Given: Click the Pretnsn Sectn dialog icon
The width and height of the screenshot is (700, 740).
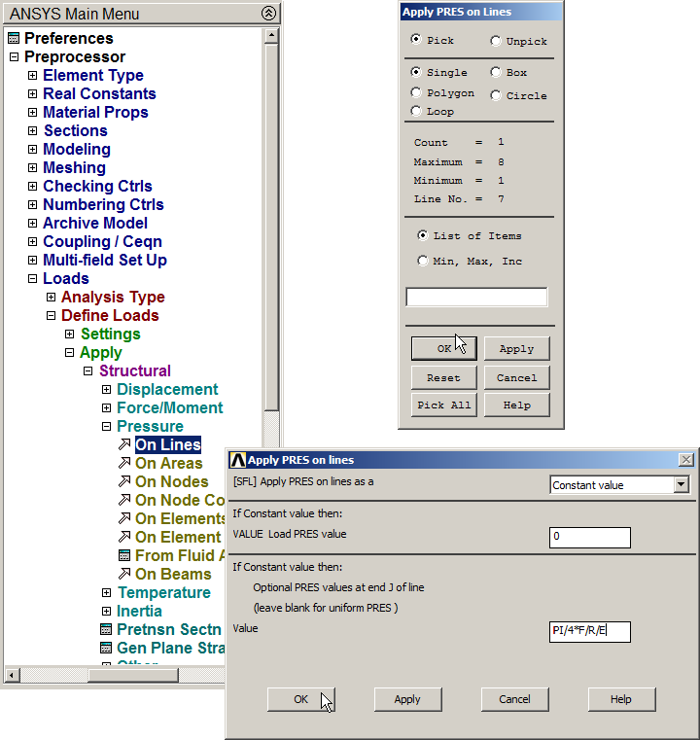Looking at the screenshot, I should [106, 630].
